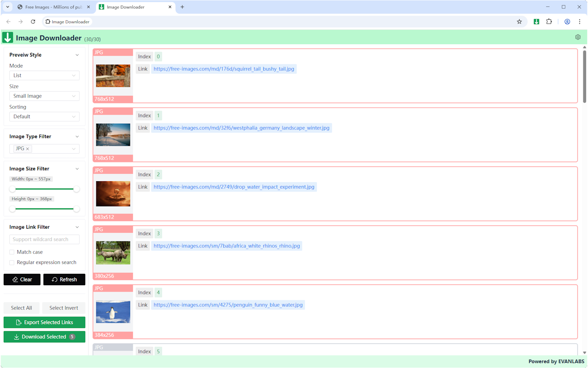This screenshot has height=368, width=588.
Task: Click Select All button
Action: pyautogui.click(x=22, y=308)
